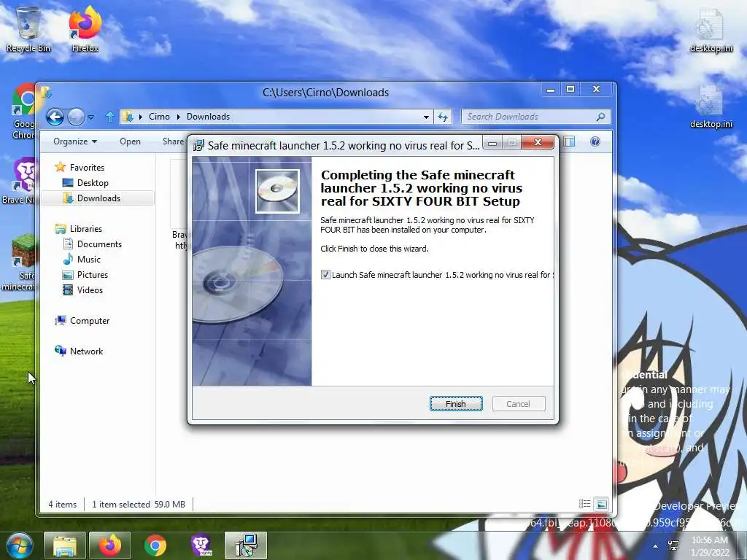Show hidden tray icons arrow
This screenshot has width=747, height=560.
click(x=656, y=546)
